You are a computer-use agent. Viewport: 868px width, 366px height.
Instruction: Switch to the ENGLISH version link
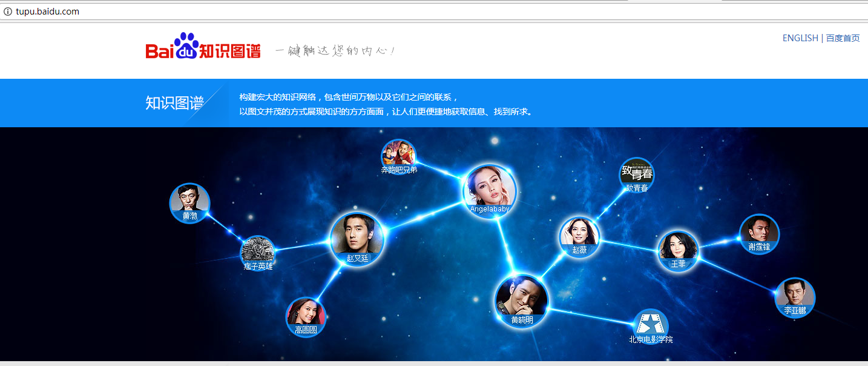pyautogui.click(x=800, y=38)
